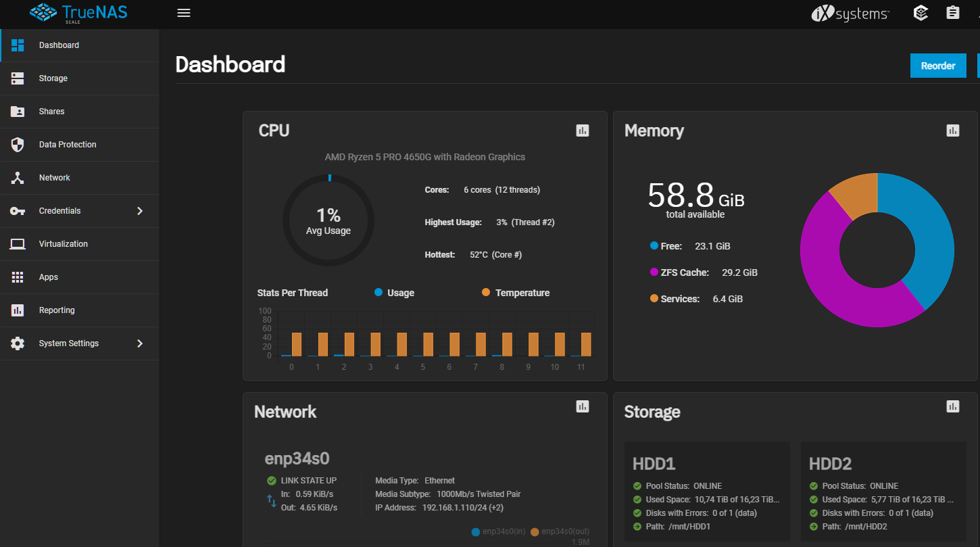Open the Jobs clipboard icon
Screen dimensions: 980x547
pyautogui.click(x=953, y=13)
